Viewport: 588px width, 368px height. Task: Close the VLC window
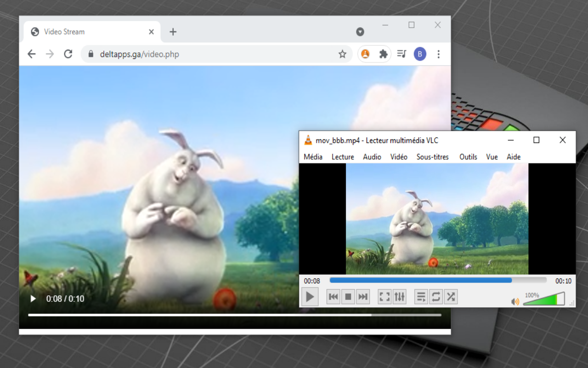pyautogui.click(x=562, y=140)
